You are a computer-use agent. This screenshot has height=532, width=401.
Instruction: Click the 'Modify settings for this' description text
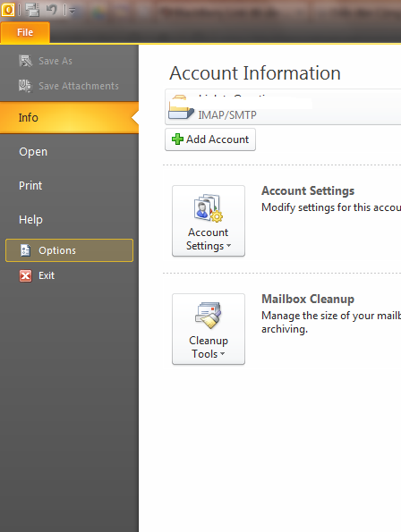pos(331,207)
